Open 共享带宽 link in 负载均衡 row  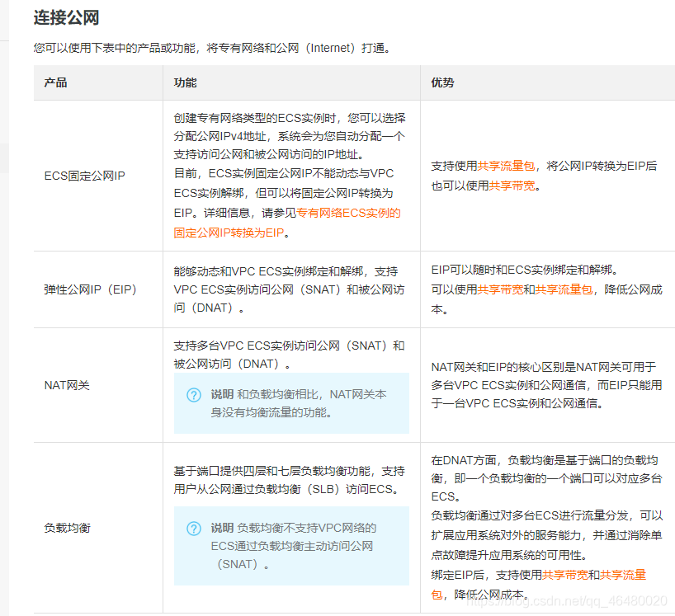(565, 575)
